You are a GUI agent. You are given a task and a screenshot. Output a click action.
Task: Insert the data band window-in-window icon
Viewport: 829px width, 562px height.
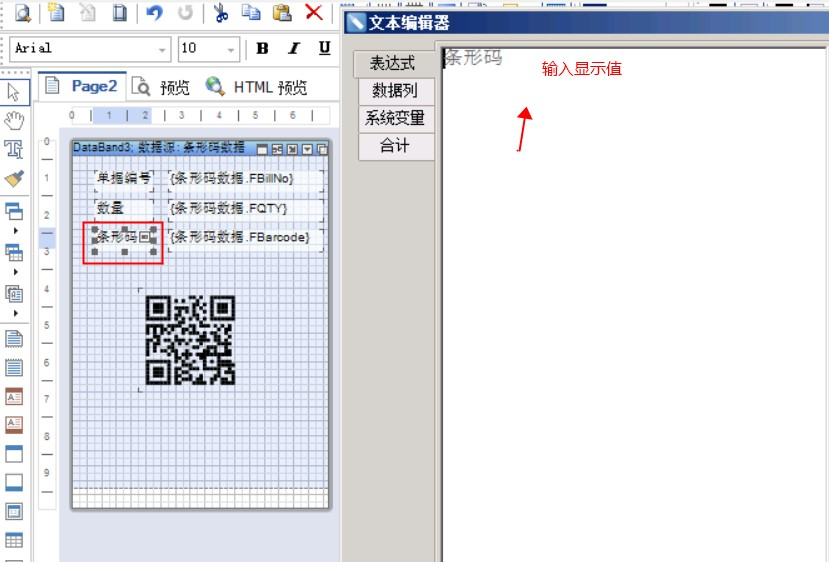coord(14,511)
